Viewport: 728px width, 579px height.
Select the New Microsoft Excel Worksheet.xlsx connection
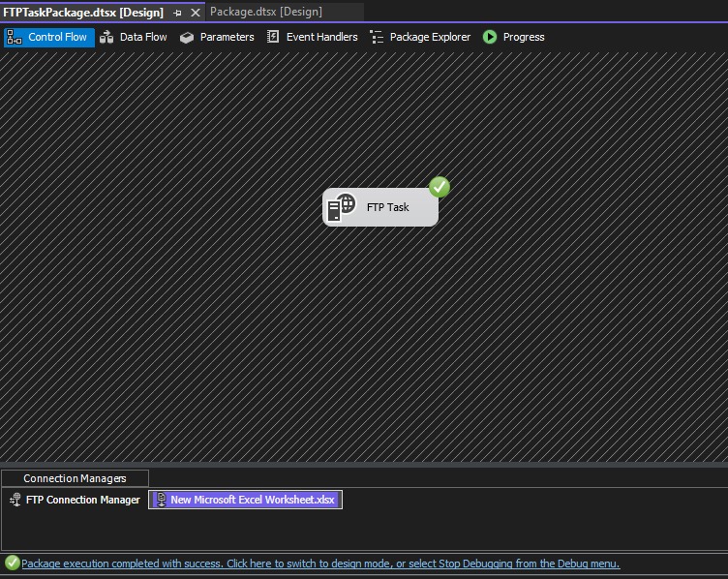pyautogui.click(x=245, y=500)
